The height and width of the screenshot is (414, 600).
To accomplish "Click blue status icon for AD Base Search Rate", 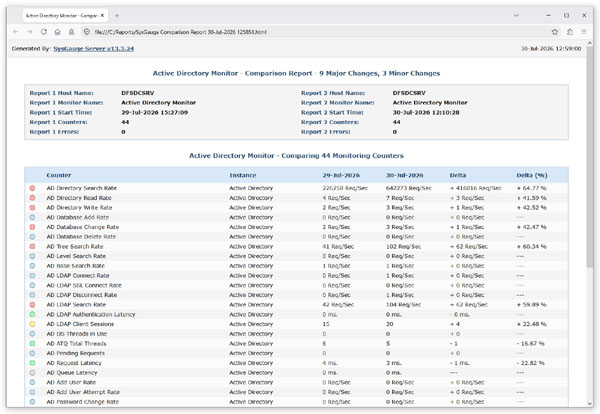I will (x=33, y=266).
